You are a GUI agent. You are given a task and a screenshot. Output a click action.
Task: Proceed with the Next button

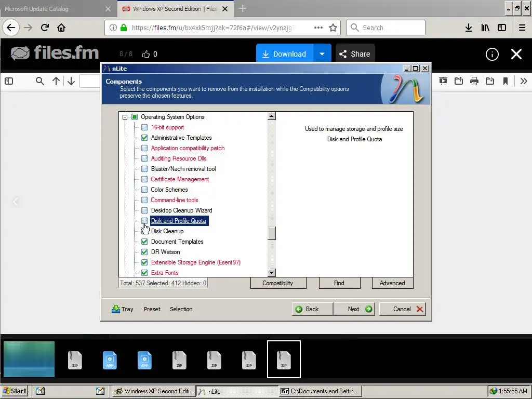354,309
